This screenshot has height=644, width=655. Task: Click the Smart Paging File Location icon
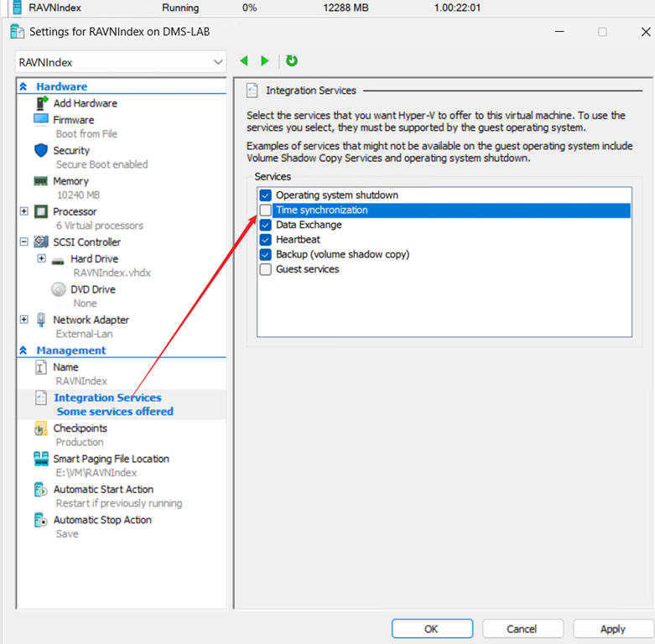pos(41,459)
